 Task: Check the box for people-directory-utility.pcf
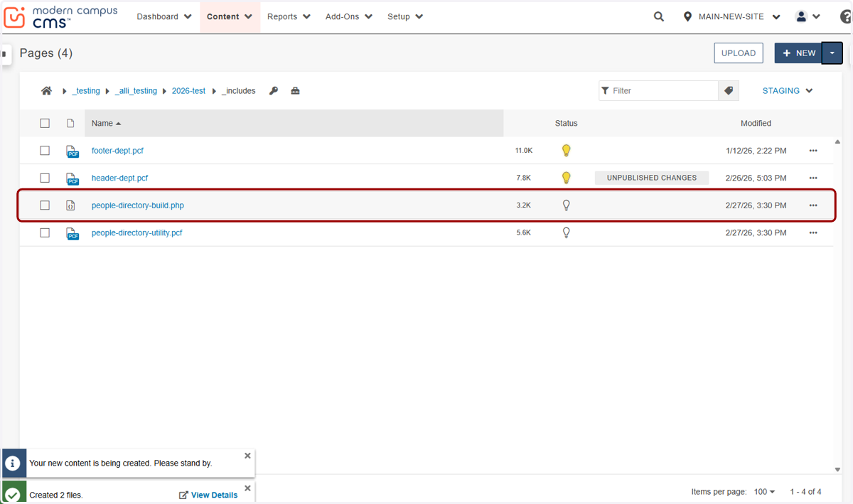click(45, 232)
